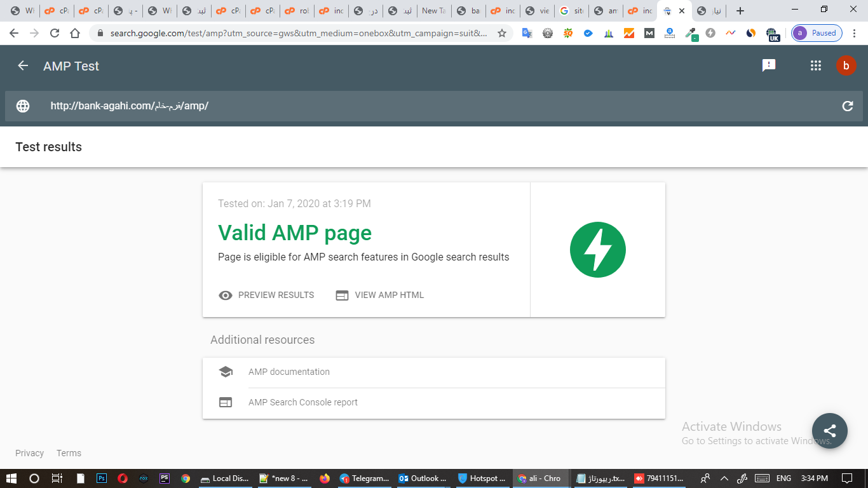Screen dimensions: 868x488
Task: Click the PREVIEW RESULTS eye icon
Action: tap(225, 295)
